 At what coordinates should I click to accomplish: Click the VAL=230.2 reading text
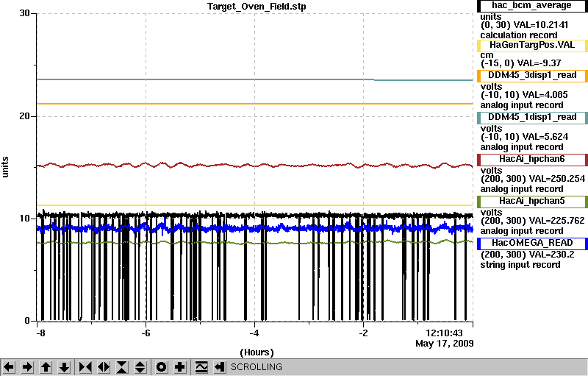(x=551, y=255)
